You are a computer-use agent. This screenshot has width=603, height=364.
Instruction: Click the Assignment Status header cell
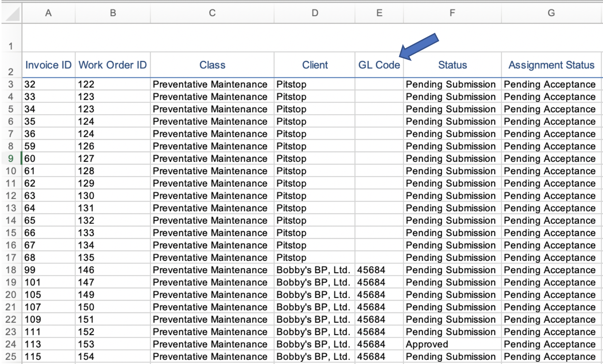point(551,65)
